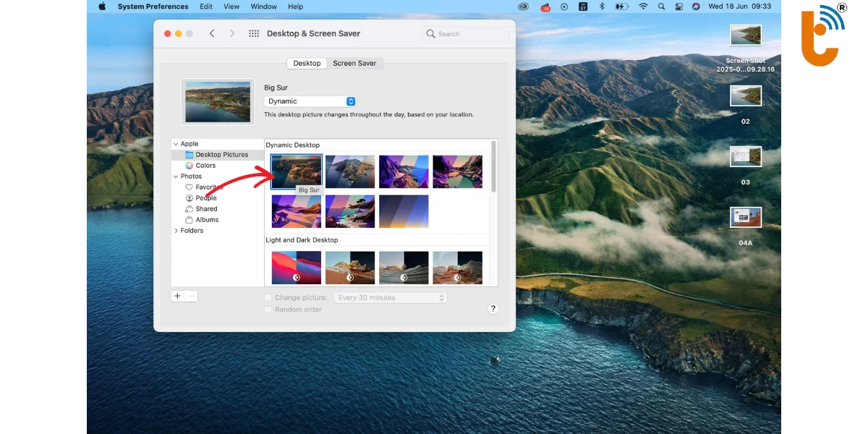Viewport: 868px width, 434px height.
Task: Click the help question mark button
Action: 493,309
